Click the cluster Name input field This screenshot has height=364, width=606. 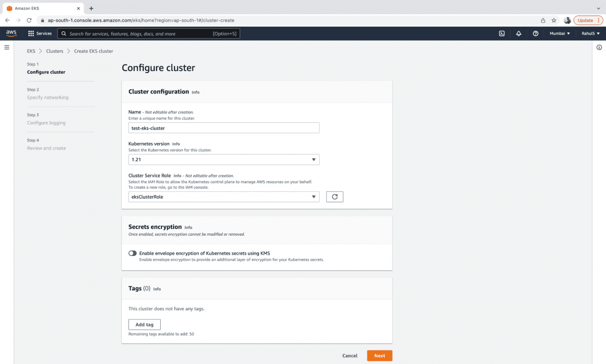(x=224, y=128)
